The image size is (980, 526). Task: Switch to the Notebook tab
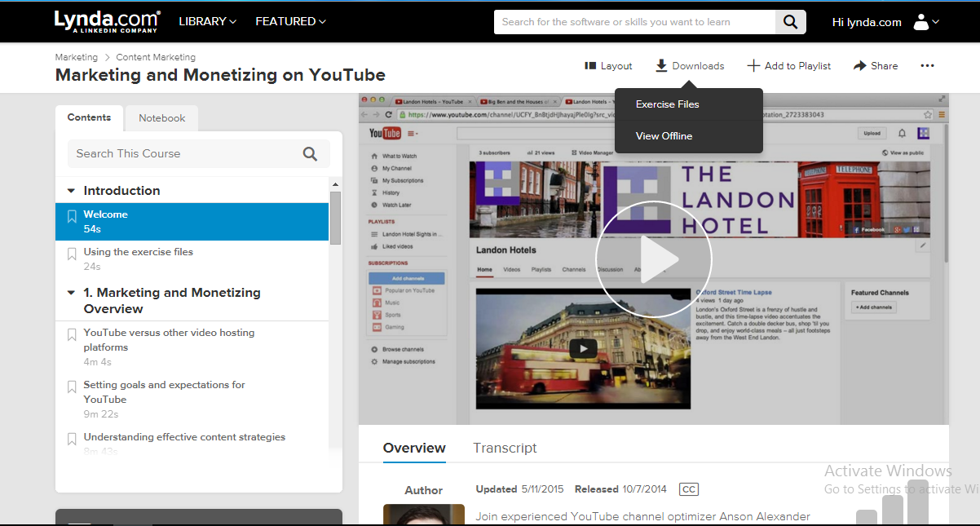click(x=161, y=118)
